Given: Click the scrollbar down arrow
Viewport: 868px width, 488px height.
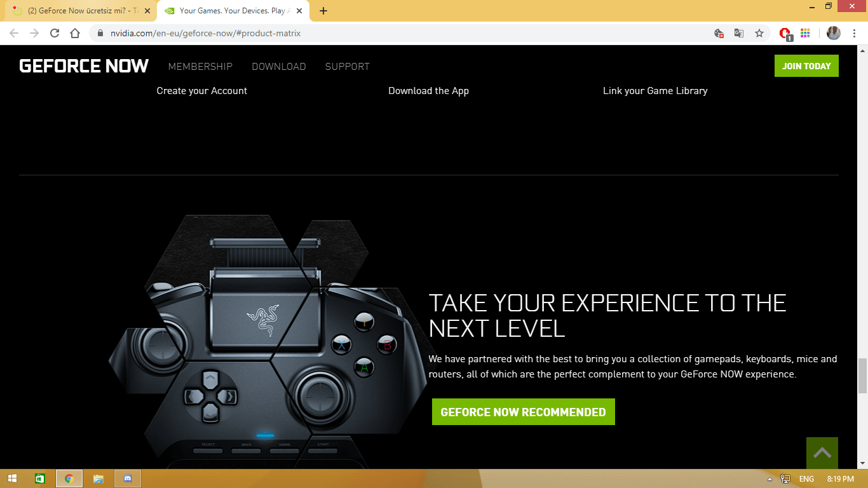Looking at the screenshot, I should point(862,463).
